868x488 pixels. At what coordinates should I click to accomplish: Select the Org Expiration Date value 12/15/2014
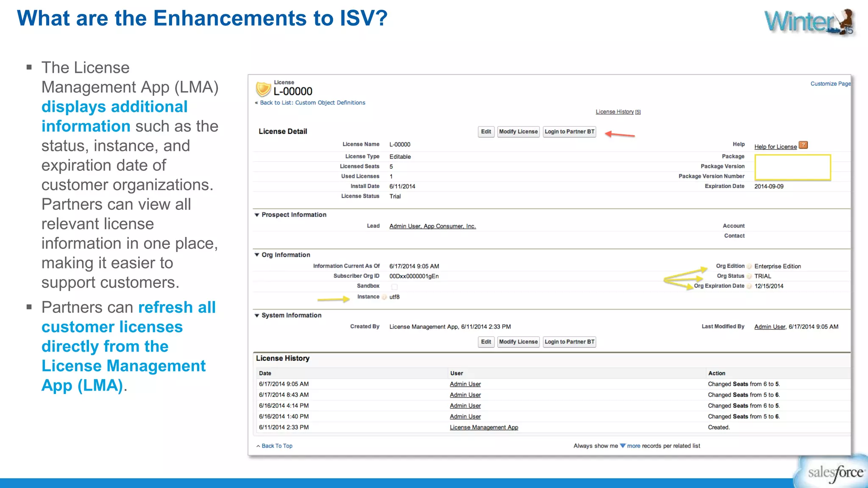click(x=769, y=286)
